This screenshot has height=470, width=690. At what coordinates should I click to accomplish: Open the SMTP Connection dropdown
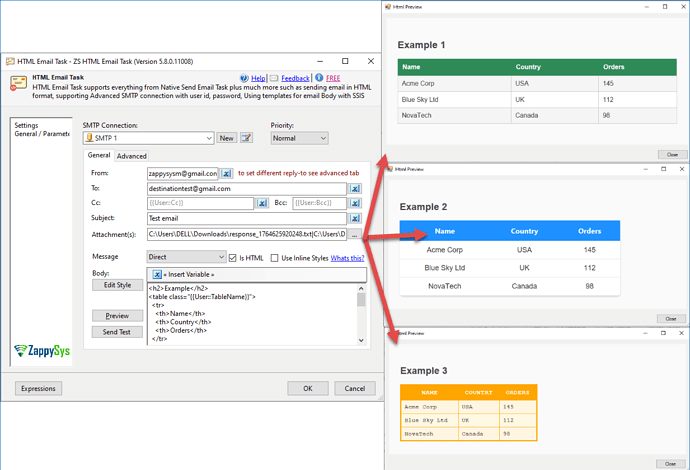(x=208, y=138)
